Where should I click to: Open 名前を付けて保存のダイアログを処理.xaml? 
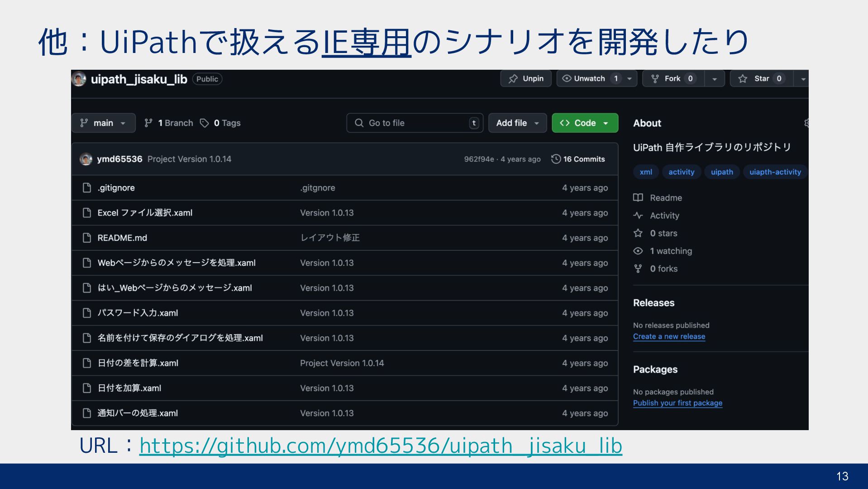click(x=180, y=338)
